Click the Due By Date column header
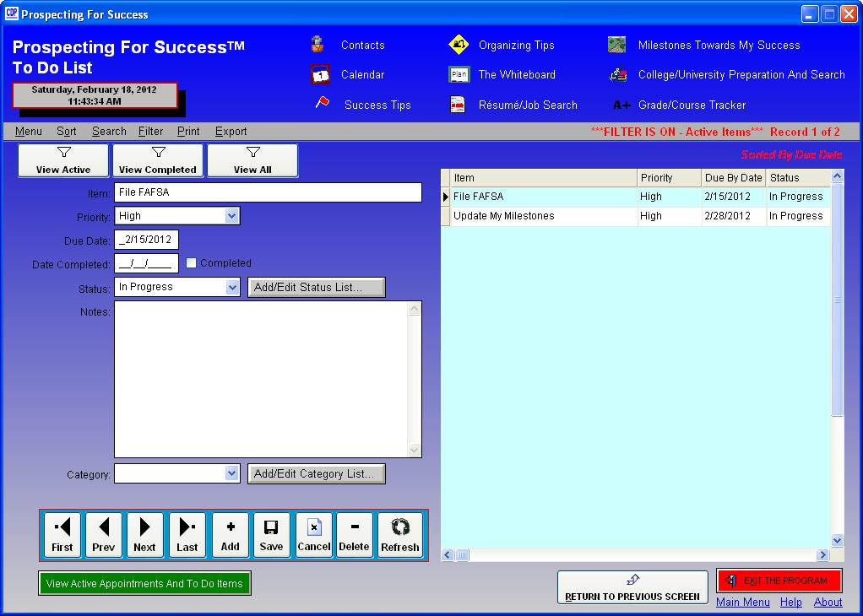The image size is (863, 616). point(734,178)
